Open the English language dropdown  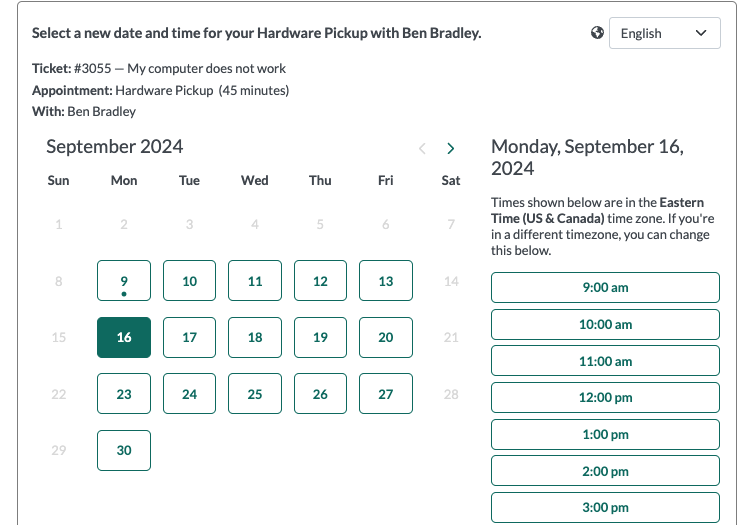click(x=664, y=33)
